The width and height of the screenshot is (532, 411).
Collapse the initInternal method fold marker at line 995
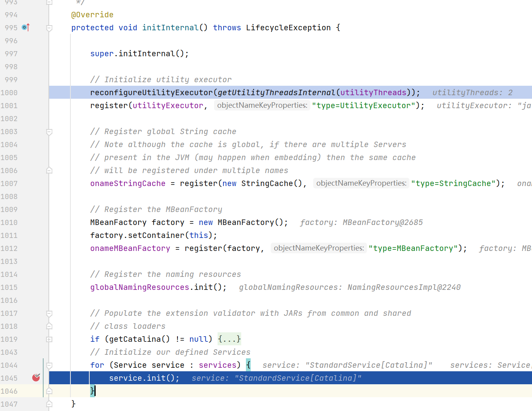pos(49,28)
